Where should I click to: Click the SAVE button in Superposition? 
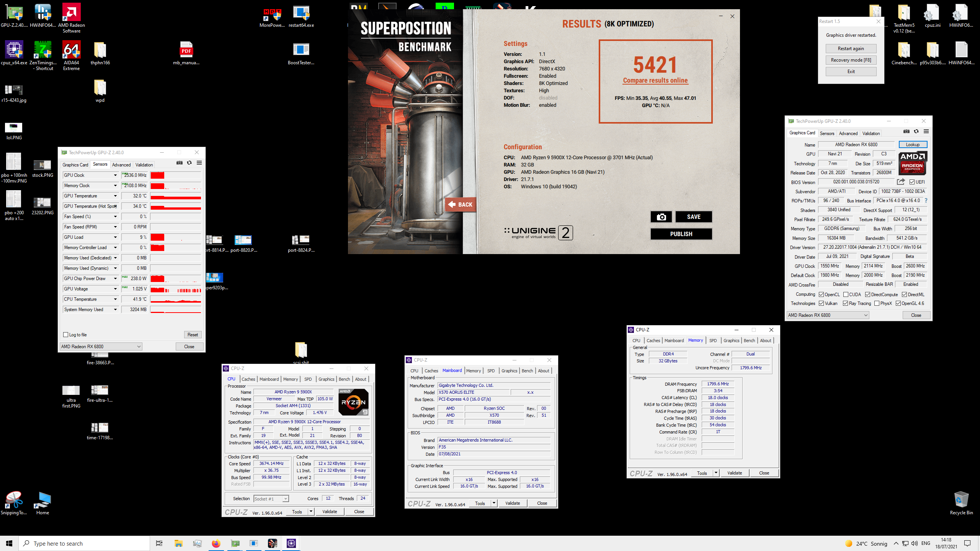694,217
